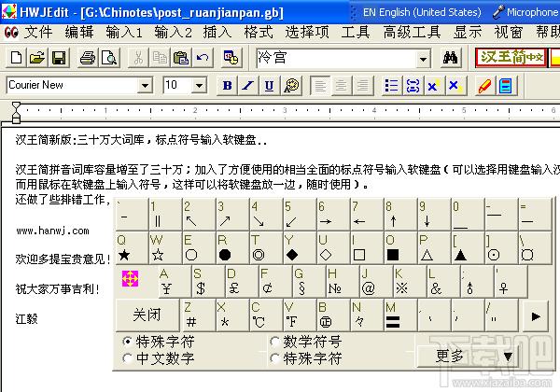
Task: Click the magenta move icon on keyboard
Action: (130, 278)
